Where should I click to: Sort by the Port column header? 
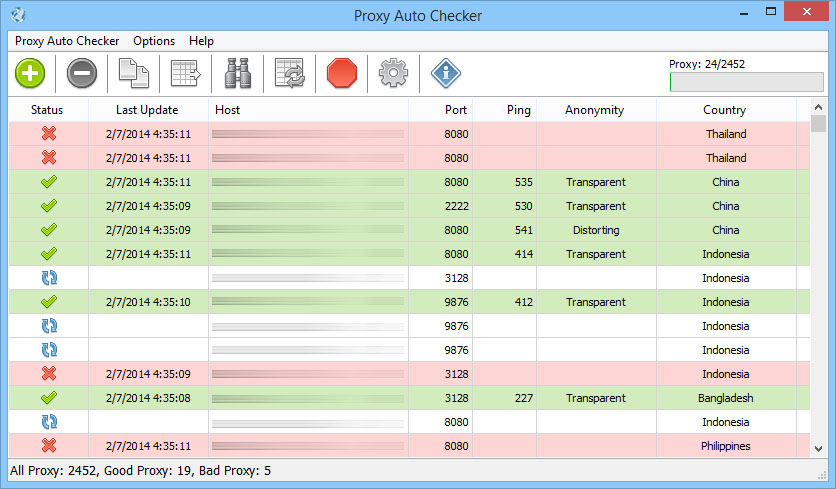(x=440, y=110)
